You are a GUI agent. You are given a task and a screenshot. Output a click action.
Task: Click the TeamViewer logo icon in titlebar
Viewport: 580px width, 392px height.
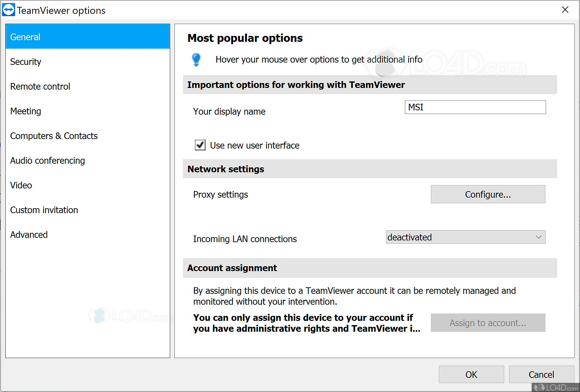point(10,10)
